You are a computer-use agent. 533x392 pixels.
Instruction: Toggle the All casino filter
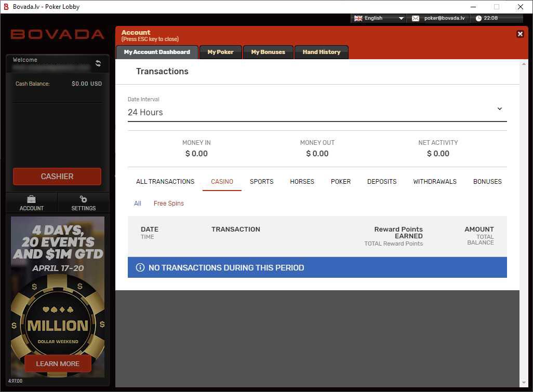pyautogui.click(x=137, y=203)
